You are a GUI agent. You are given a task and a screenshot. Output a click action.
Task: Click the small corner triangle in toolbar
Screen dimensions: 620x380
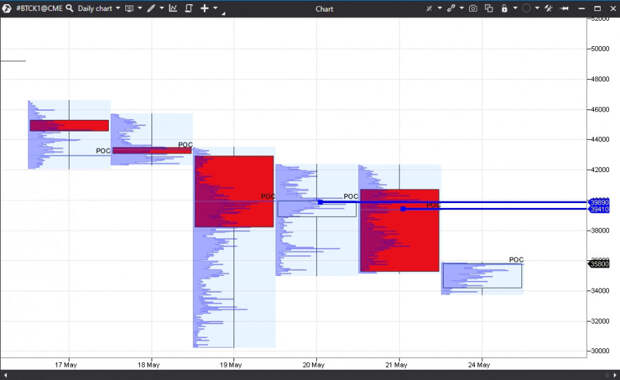tap(223, 13)
